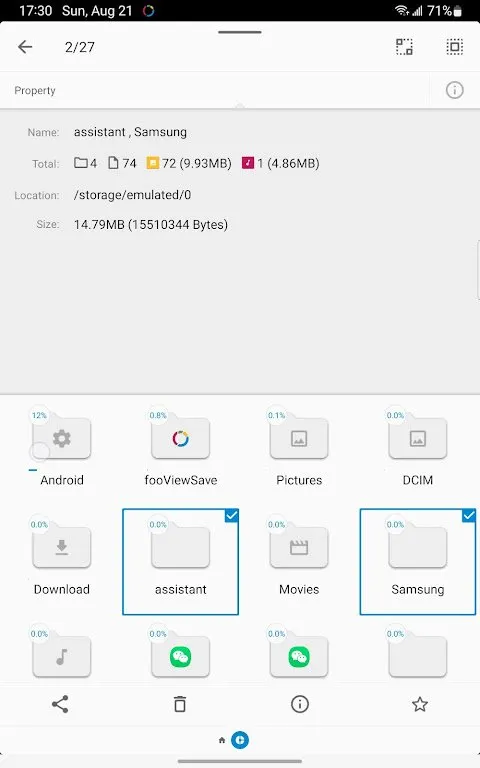Tap the favorite star icon
Viewport: 480px width, 768px height.
(x=420, y=704)
